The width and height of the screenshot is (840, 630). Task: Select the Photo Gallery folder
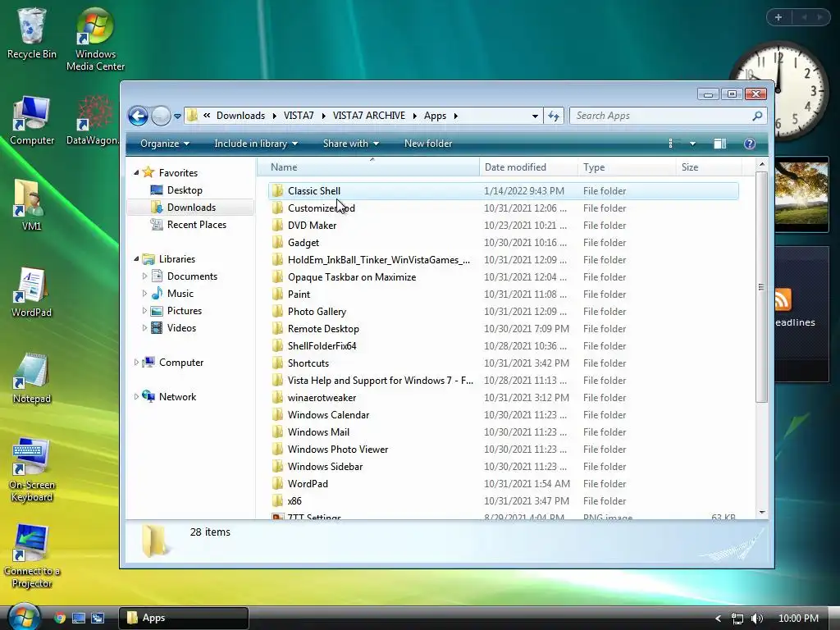[503, 311]
